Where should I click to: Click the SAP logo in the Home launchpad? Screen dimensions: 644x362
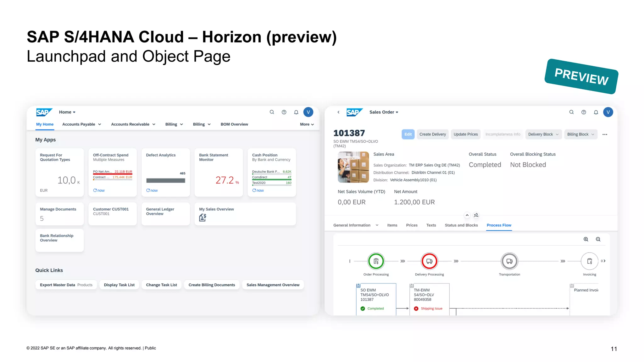[x=44, y=112]
